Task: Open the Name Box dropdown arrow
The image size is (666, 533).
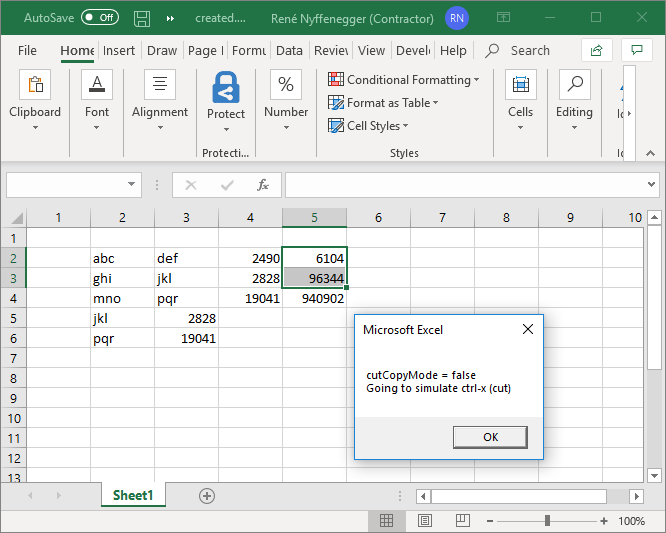Action: 132,185
